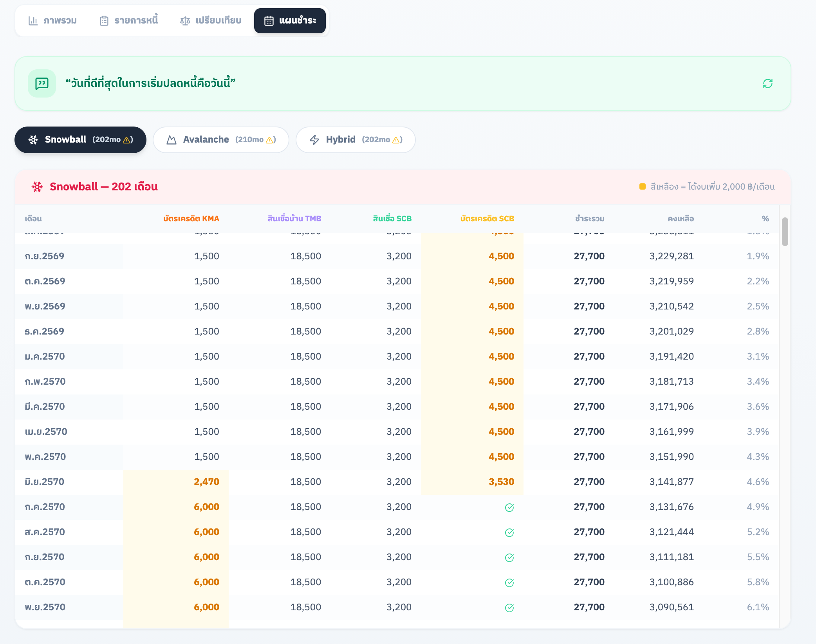Click the table's vertical scrollbar thumb

click(x=785, y=232)
